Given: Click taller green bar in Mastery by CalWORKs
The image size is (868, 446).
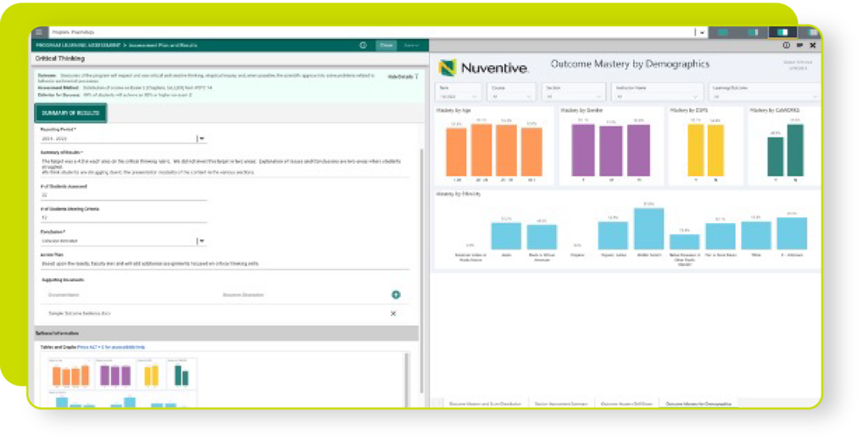Looking at the screenshot, I should [x=795, y=150].
